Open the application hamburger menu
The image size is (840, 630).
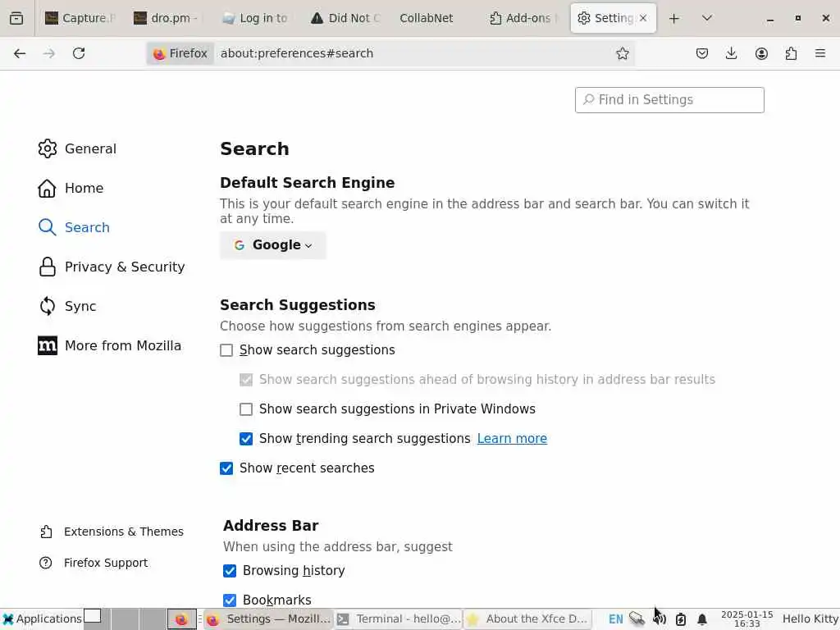[820, 53]
